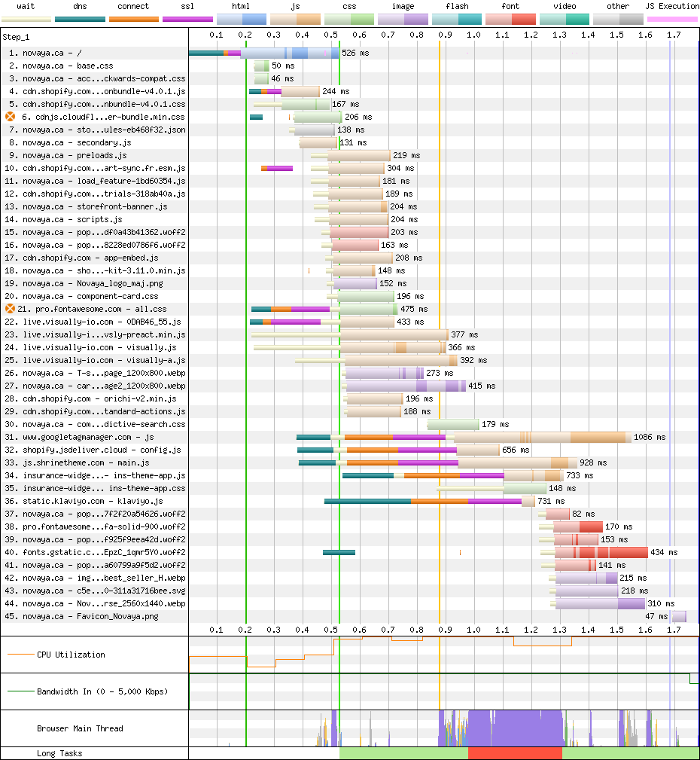Click the 'Browser Main Thread' label
Viewport: 700px width, 760px height.
coord(80,728)
